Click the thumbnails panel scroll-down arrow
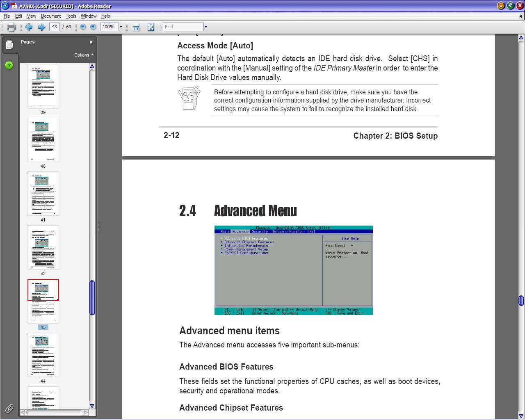 coord(92,406)
